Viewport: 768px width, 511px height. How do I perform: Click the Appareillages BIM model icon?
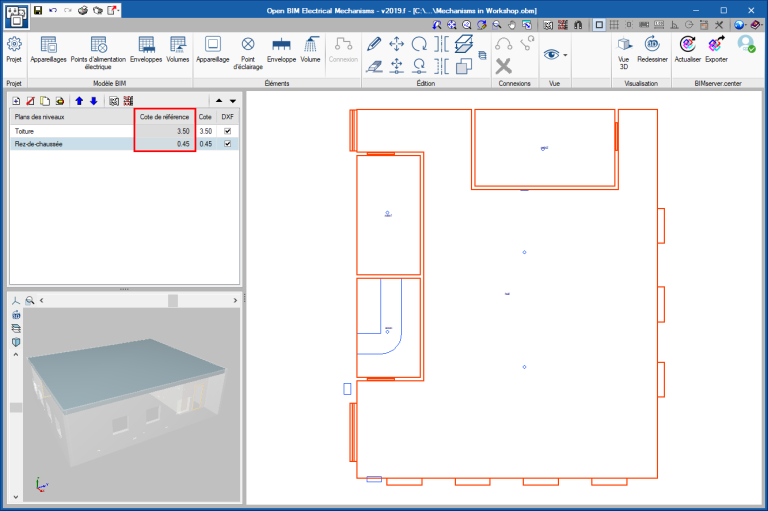click(x=48, y=45)
